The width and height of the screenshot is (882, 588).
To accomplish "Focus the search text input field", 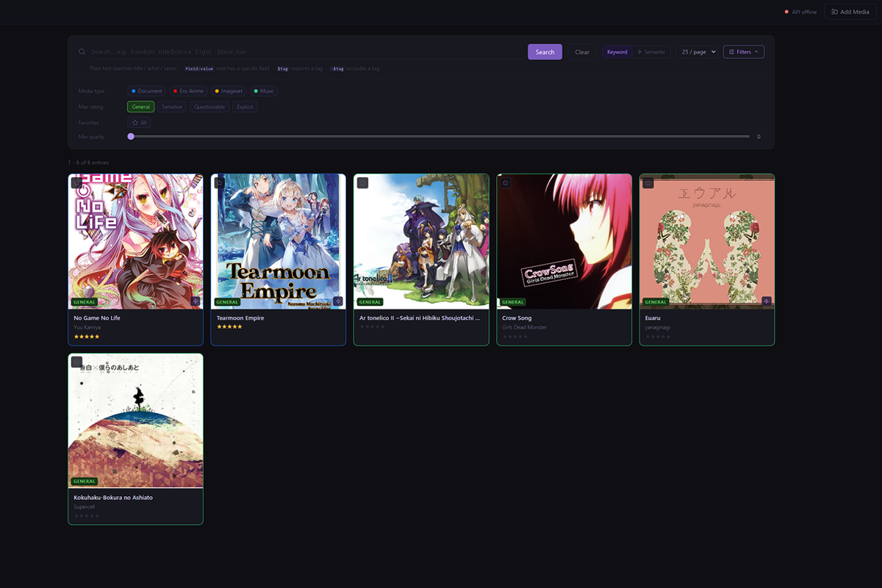I will [306, 52].
